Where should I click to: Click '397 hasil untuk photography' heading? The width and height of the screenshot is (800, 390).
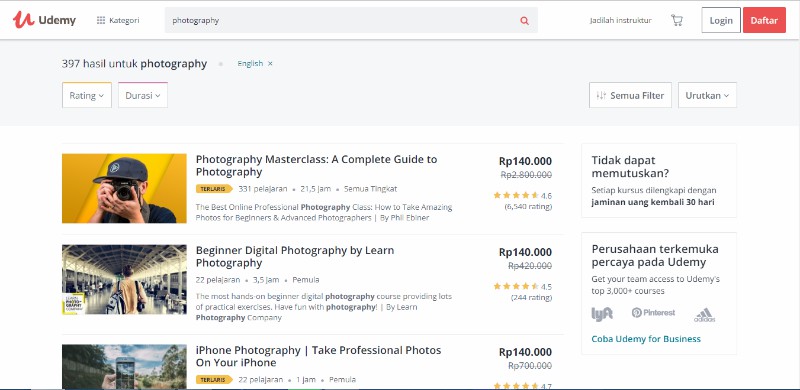pos(134,64)
